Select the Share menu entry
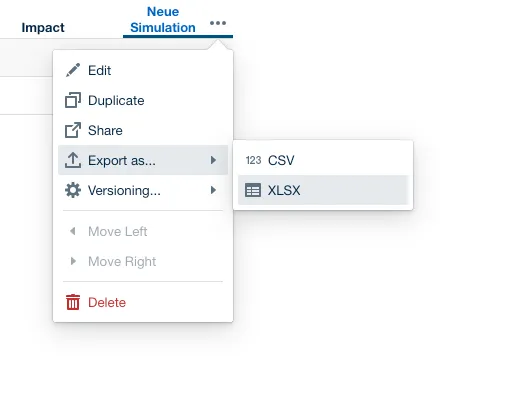The image size is (511, 404). pyautogui.click(x=143, y=130)
